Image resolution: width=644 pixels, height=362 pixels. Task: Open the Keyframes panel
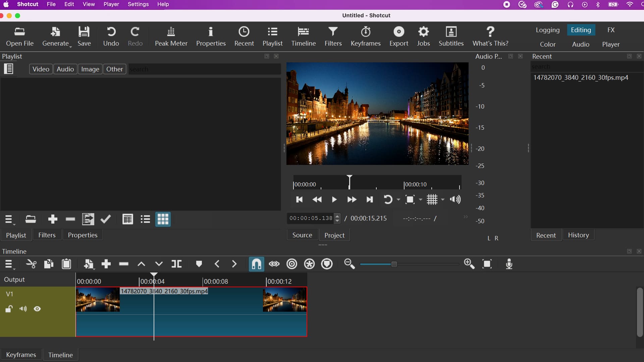click(365, 36)
